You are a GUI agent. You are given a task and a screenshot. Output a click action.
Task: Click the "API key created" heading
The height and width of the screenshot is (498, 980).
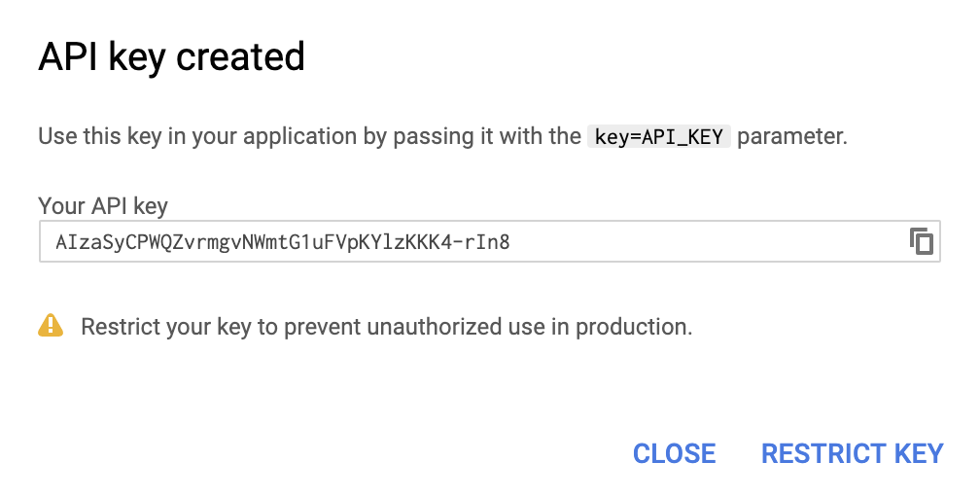point(171,57)
